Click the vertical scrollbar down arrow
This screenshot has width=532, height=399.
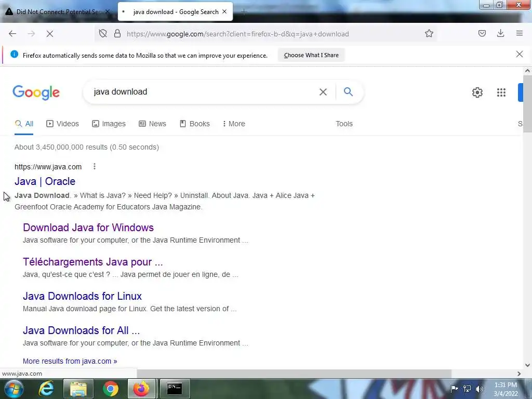(x=527, y=365)
